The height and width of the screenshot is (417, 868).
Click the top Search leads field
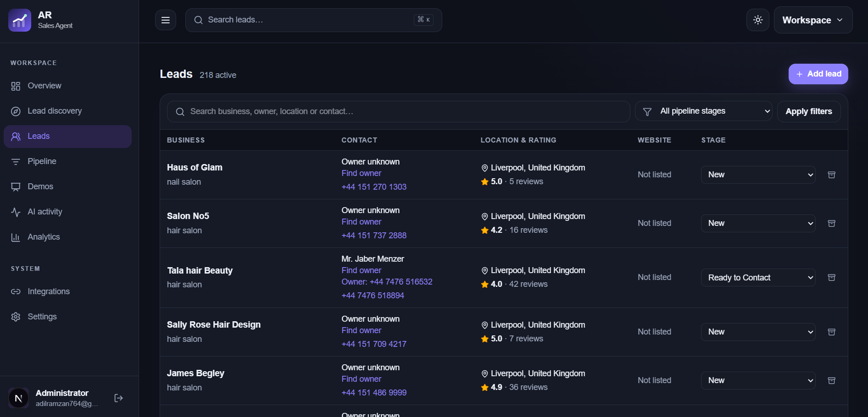pos(314,20)
